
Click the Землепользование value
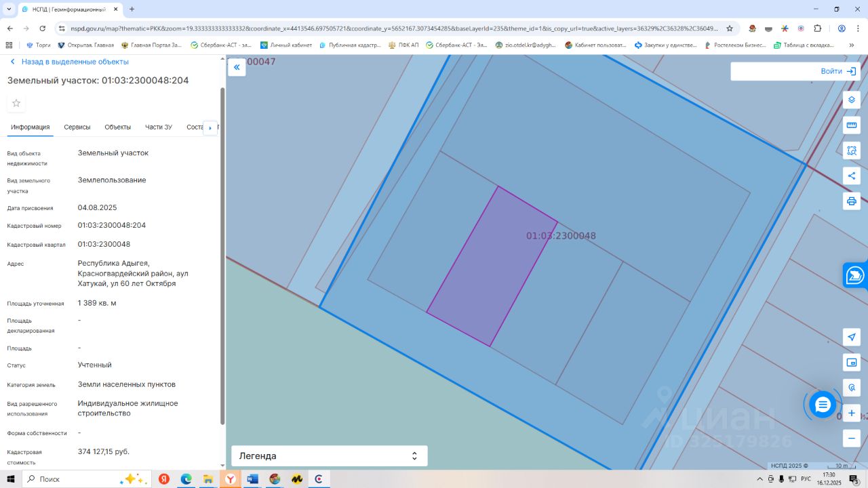coord(112,180)
